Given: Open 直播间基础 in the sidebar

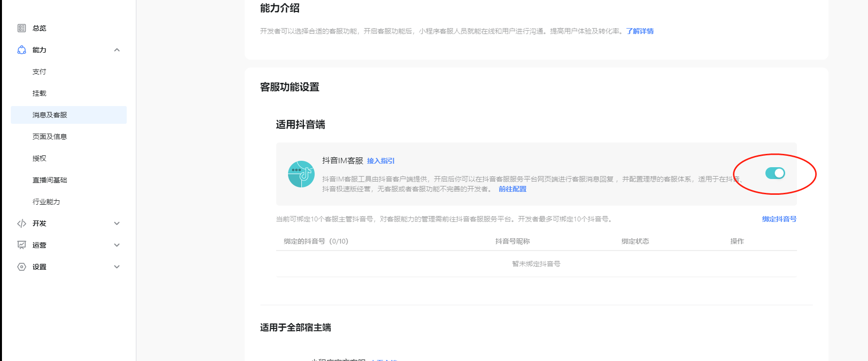Looking at the screenshot, I should pos(50,180).
